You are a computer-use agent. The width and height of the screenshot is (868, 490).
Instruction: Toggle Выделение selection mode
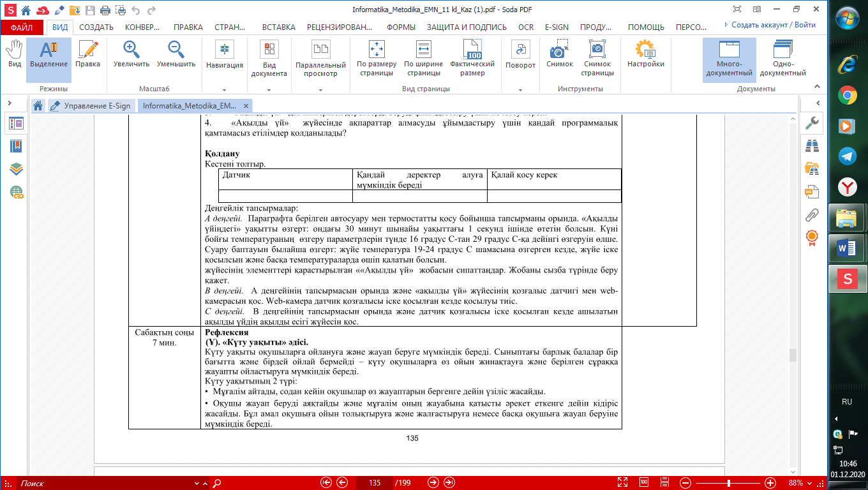point(49,56)
